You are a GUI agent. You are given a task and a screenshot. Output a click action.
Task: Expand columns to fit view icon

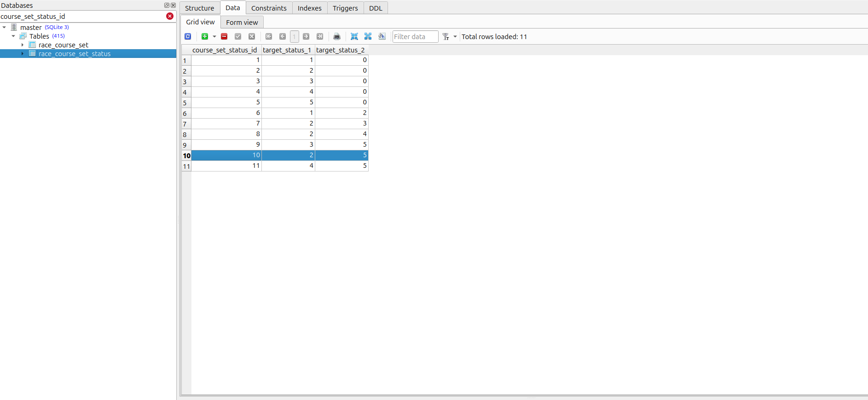tap(368, 37)
